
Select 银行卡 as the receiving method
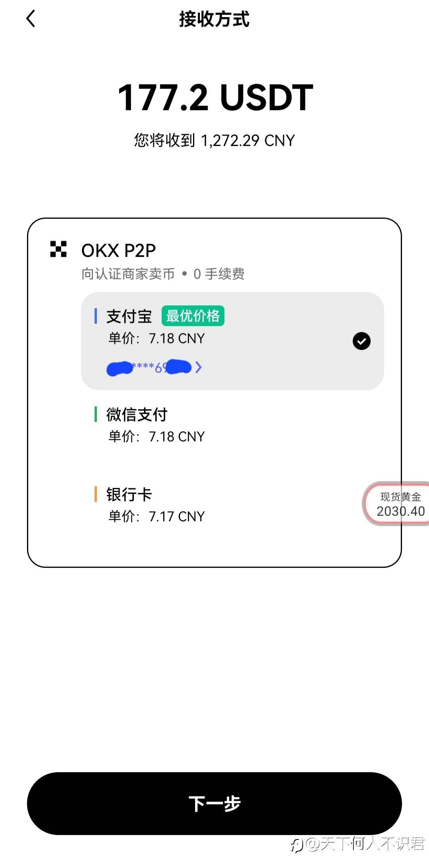(129, 495)
